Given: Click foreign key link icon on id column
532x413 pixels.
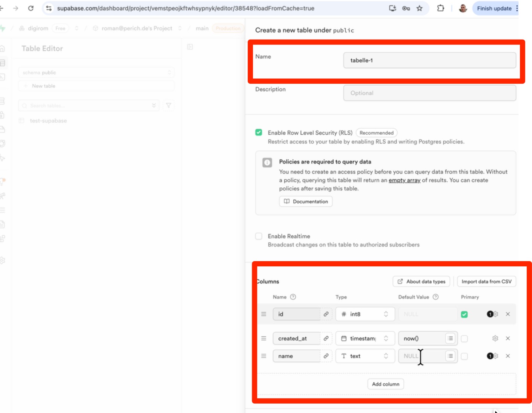Looking at the screenshot, I should (x=326, y=314).
